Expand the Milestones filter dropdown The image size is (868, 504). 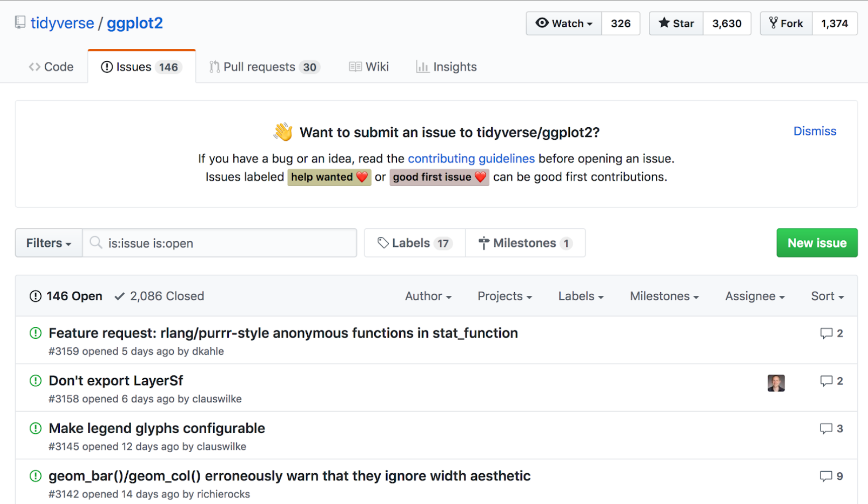tap(664, 296)
